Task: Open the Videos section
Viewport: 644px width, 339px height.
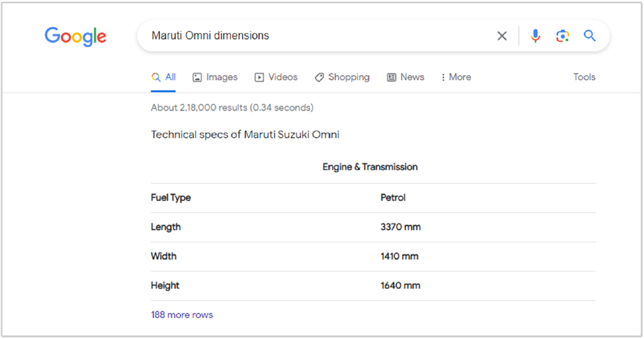Action: [276, 77]
